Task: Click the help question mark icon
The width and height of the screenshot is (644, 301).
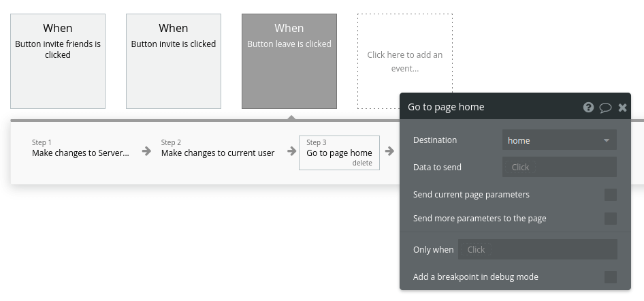Action: pos(588,108)
